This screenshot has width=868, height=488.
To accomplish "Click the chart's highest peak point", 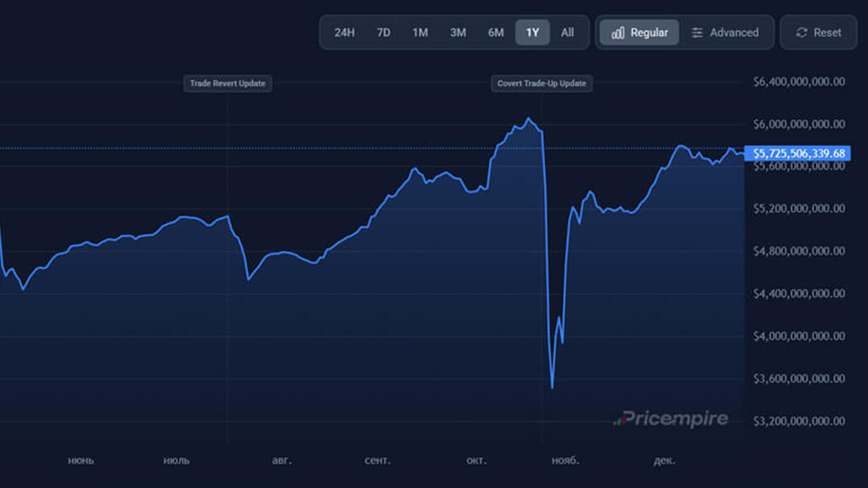I will (529, 119).
